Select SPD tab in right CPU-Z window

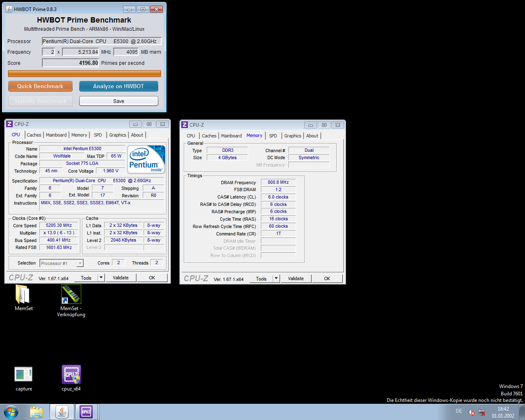coord(273,136)
